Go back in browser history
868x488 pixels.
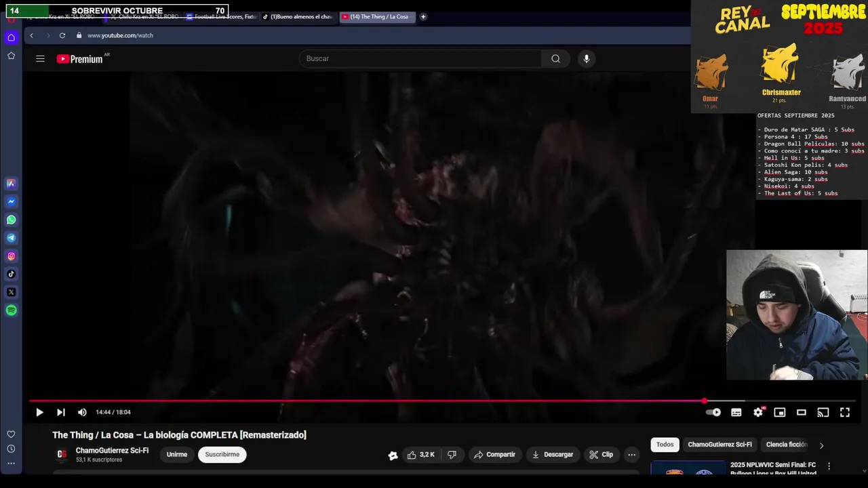(x=31, y=35)
